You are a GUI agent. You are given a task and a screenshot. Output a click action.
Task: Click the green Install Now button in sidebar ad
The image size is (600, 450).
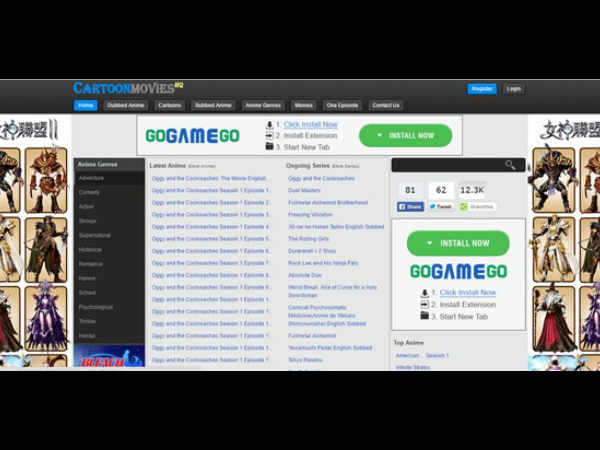click(458, 243)
